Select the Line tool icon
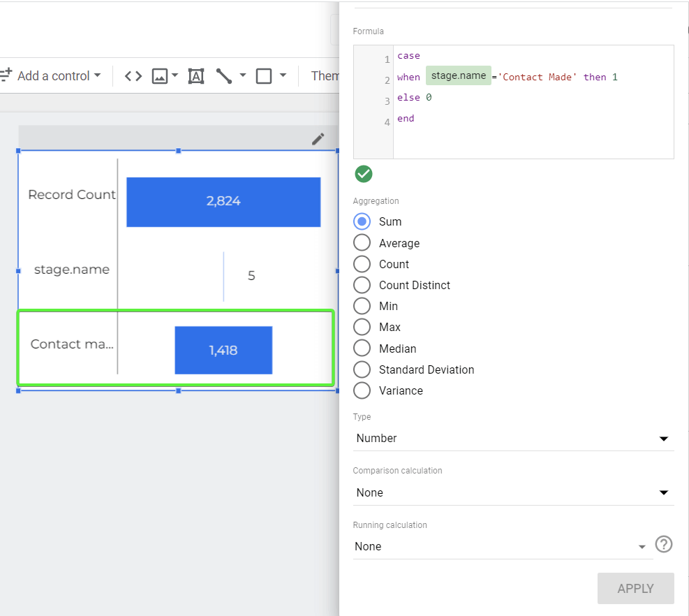The image size is (689, 616). (x=223, y=76)
